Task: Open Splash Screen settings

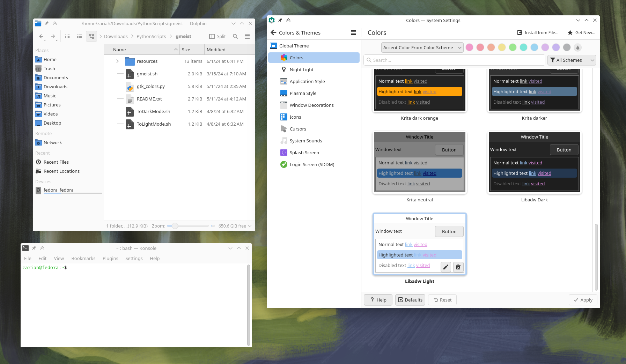Action: point(314,153)
